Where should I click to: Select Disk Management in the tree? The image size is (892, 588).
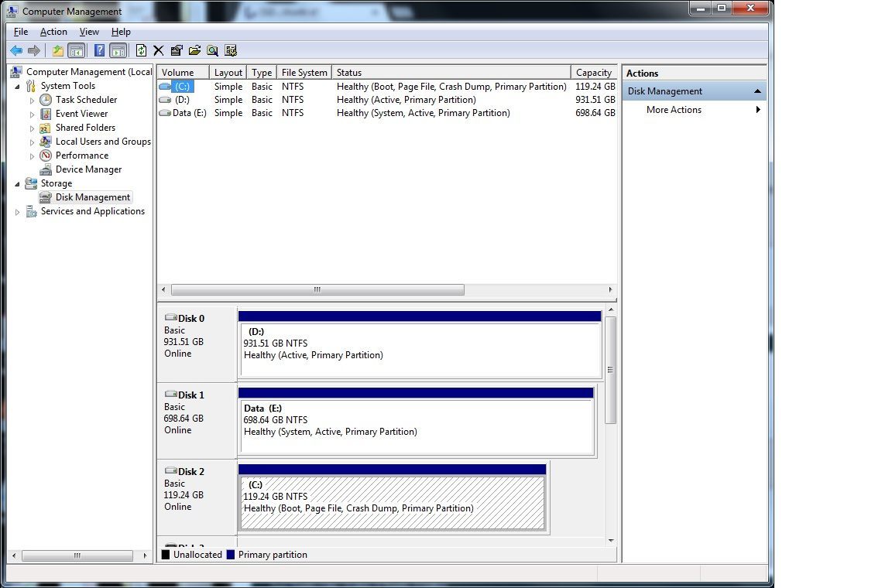pyautogui.click(x=93, y=197)
